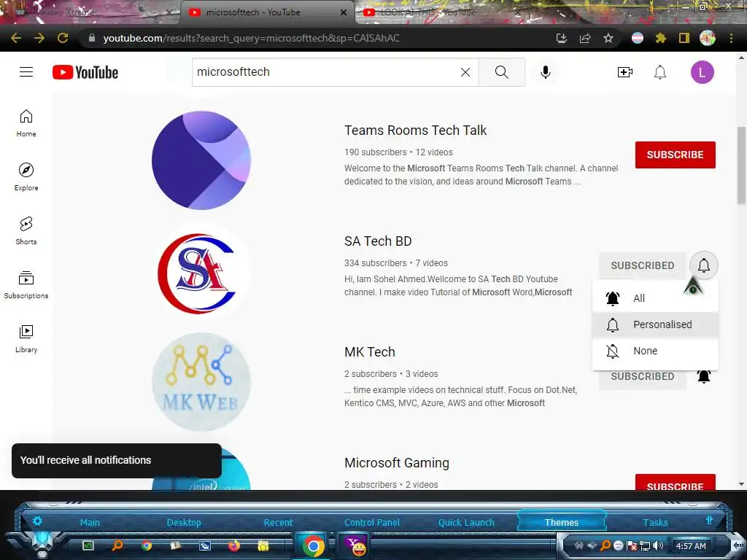Click the address bar URL
The width and height of the screenshot is (747, 560).
pyautogui.click(x=251, y=38)
